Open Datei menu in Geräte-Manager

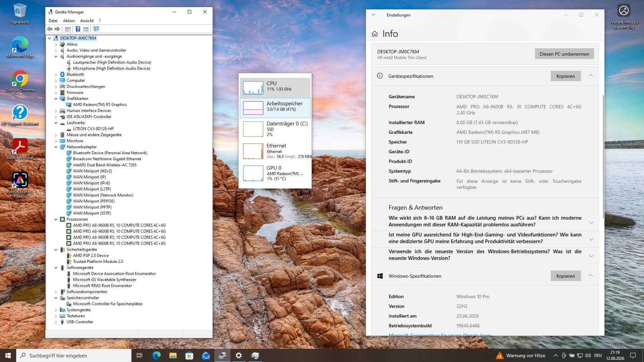(x=53, y=21)
